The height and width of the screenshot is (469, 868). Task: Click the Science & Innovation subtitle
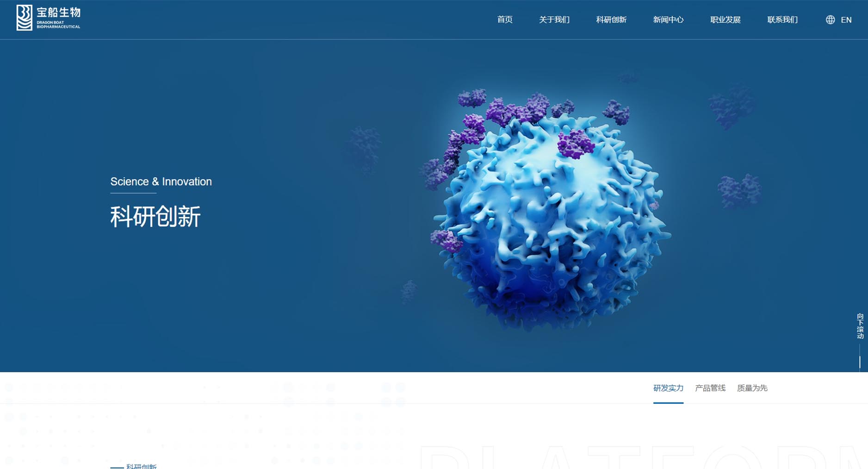coord(161,181)
